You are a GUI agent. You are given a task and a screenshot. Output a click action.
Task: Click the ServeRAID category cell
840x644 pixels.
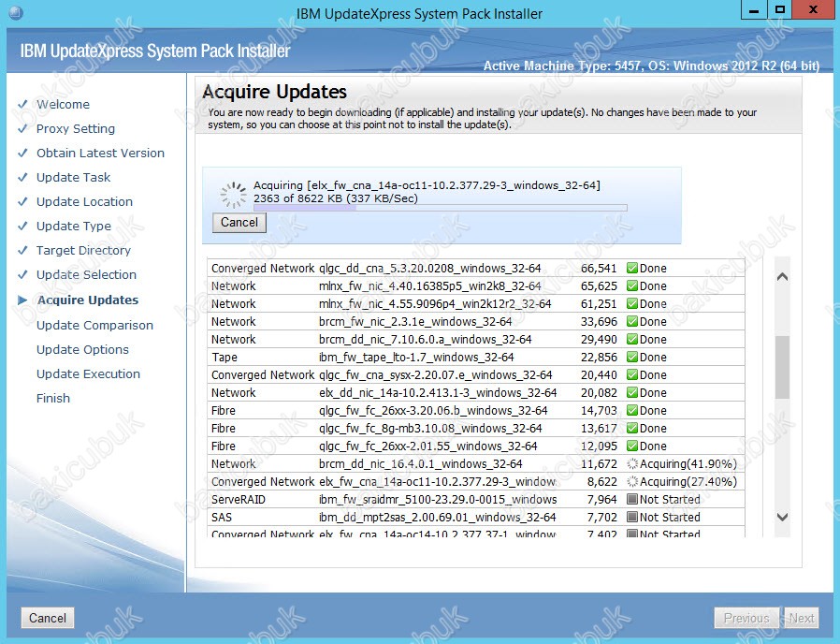coord(239,499)
